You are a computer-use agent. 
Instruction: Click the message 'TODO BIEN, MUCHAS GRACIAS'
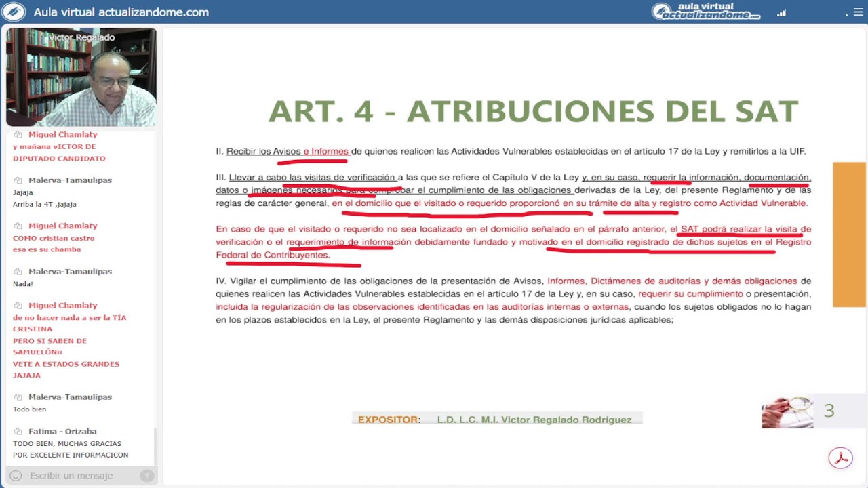(x=67, y=444)
